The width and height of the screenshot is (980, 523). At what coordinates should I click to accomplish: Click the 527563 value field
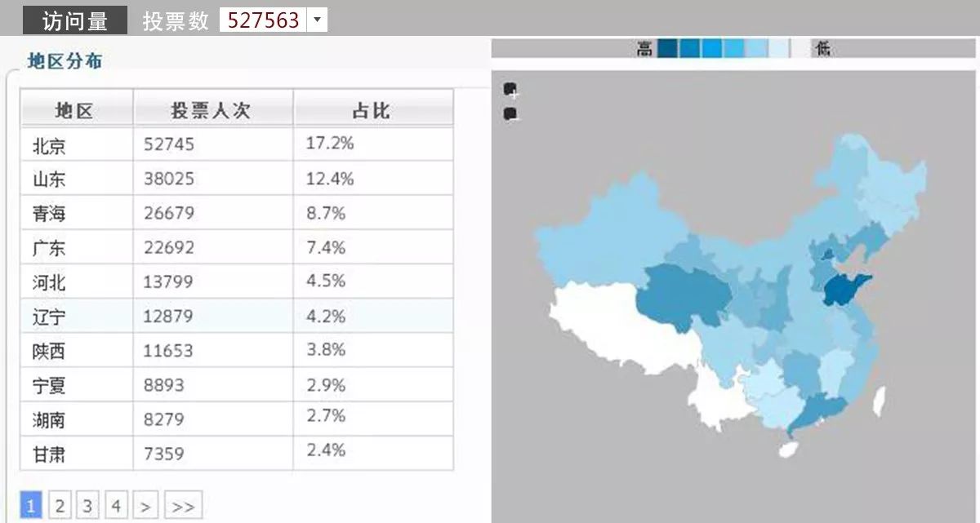point(264,20)
